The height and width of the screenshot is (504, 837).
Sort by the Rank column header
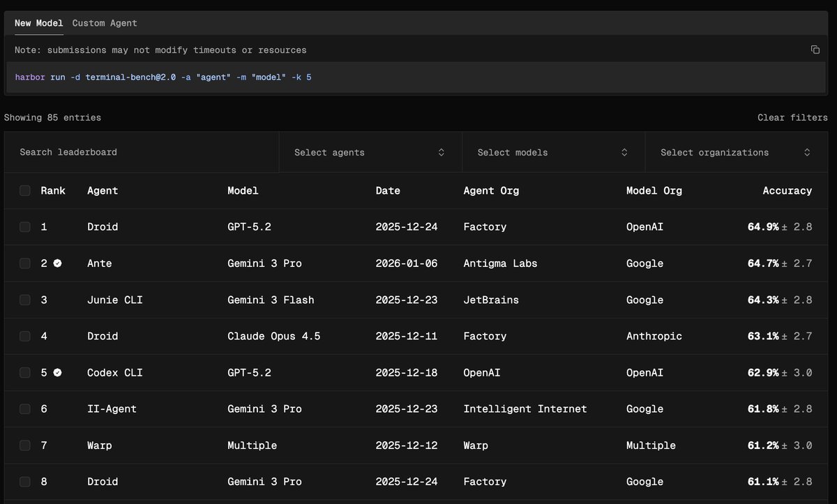53,190
